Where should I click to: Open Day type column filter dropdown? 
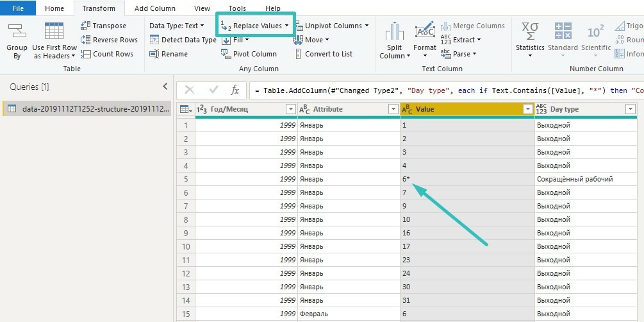tap(630, 109)
